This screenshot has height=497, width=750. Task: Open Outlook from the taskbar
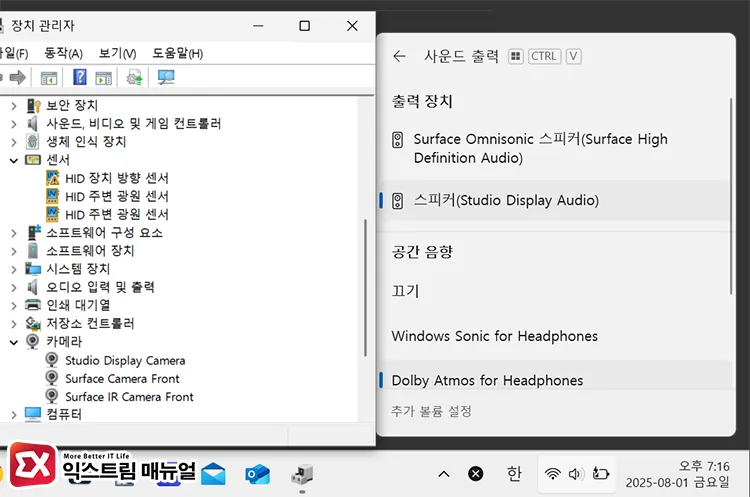point(257,474)
